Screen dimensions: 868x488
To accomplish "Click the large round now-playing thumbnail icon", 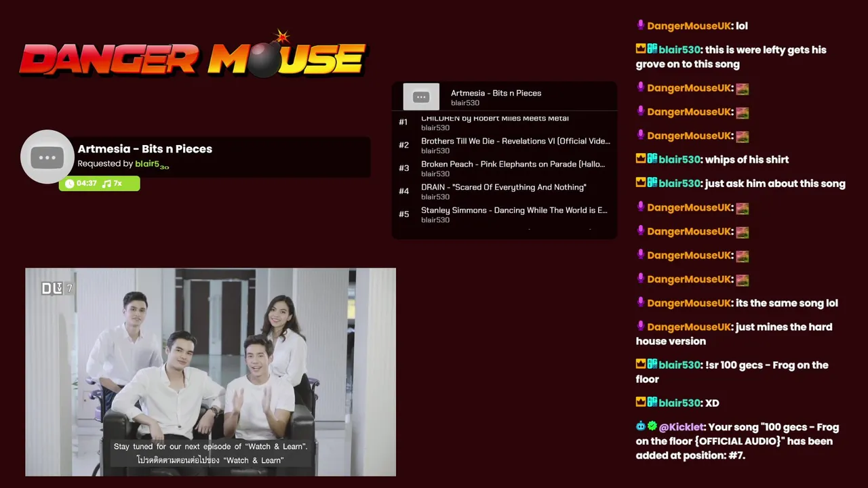I will pyautogui.click(x=47, y=157).
